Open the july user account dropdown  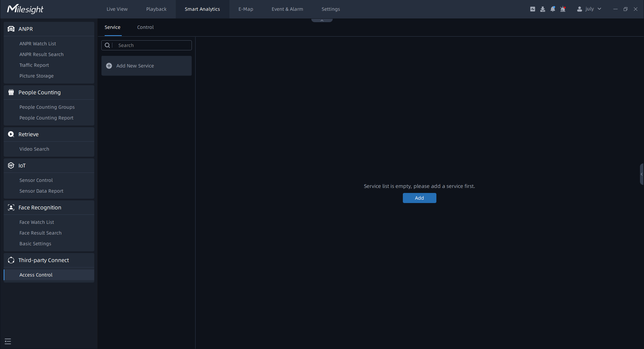click(589, 9)
